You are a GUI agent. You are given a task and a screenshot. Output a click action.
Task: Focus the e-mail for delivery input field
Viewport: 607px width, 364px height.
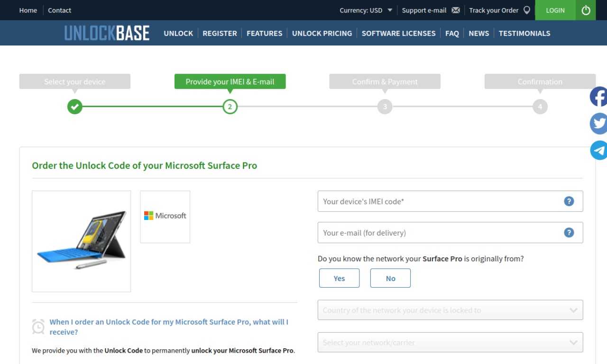coord(451,233)
